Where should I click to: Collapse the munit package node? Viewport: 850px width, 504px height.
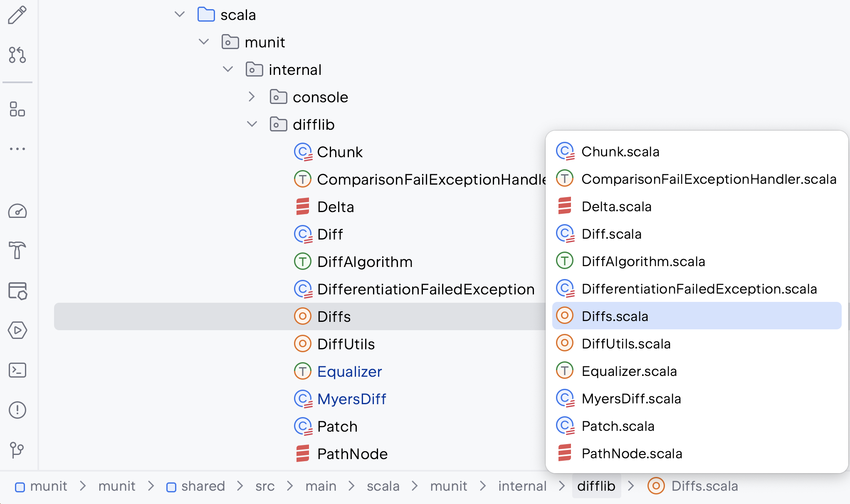click(204, 42)
